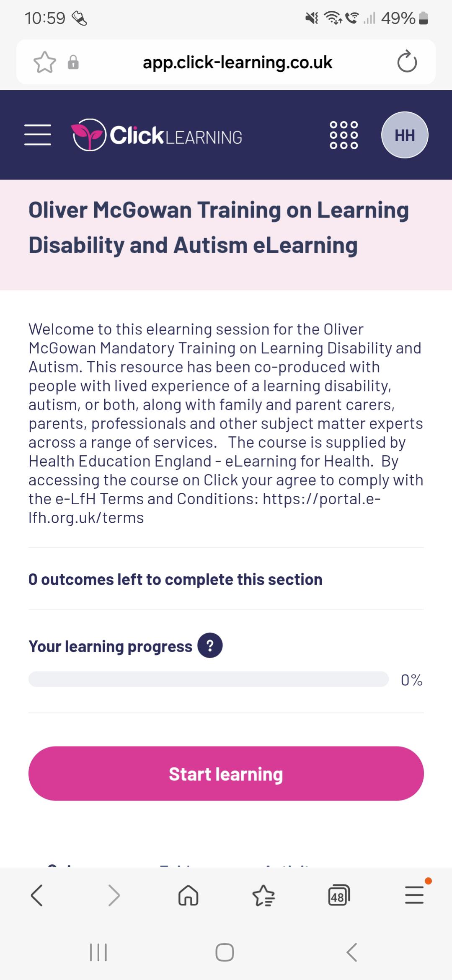View site security lock information
452x980 pixels.
73,62
